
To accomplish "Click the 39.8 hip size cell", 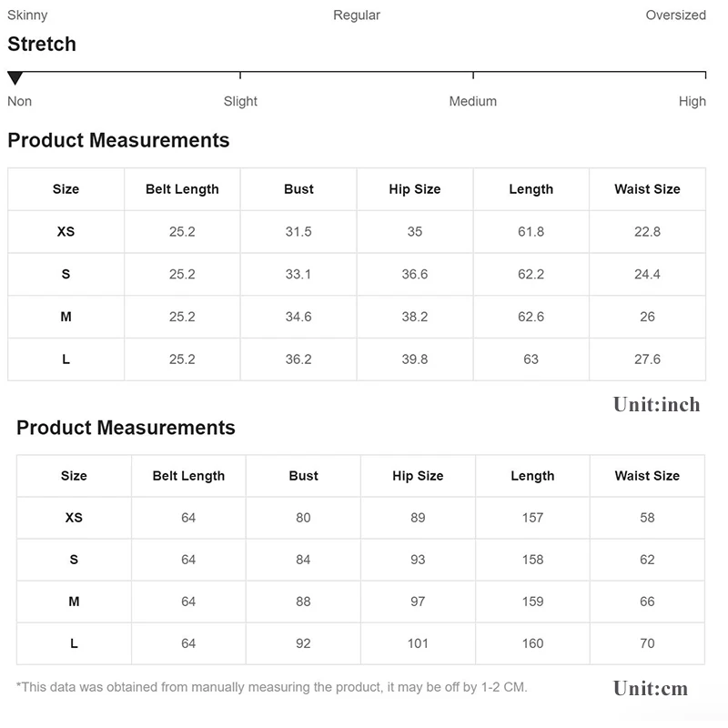I will click(415, 359).
